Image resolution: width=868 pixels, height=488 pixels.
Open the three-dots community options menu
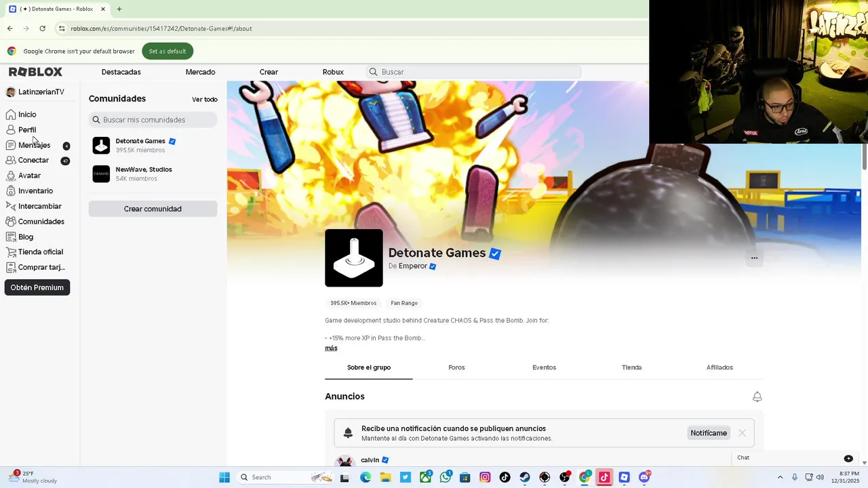754,258
